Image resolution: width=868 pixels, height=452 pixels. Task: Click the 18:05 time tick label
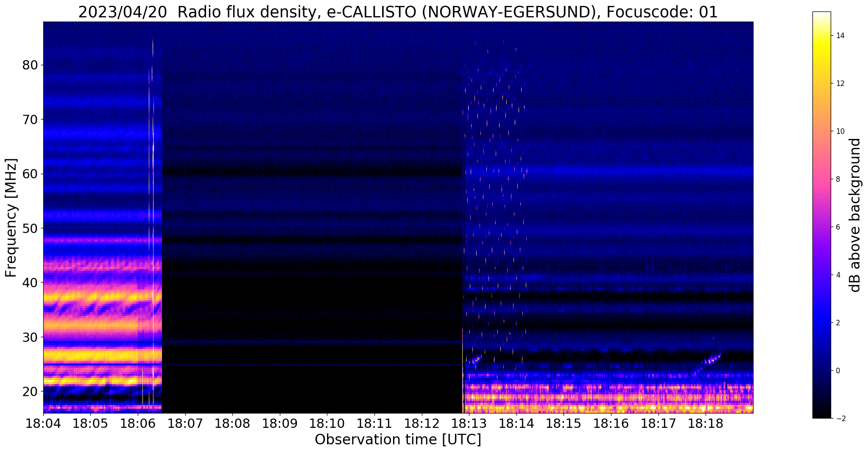(x=90, y=423)
